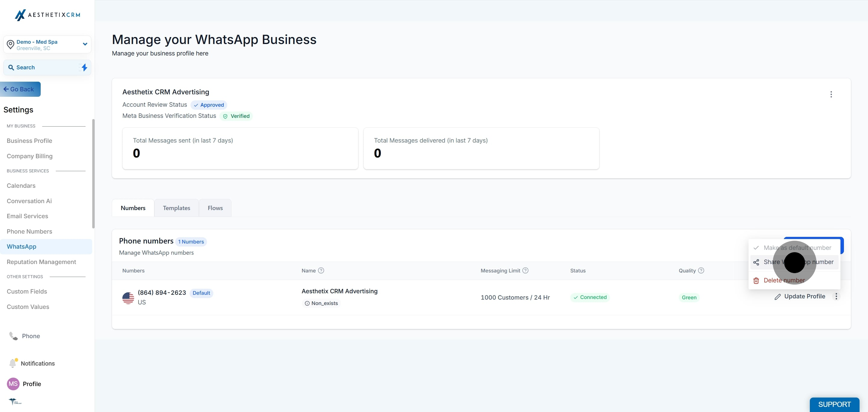Click the share icon in the menu
The width and height of the screenshot is (868, 412).
click(756, 262)
